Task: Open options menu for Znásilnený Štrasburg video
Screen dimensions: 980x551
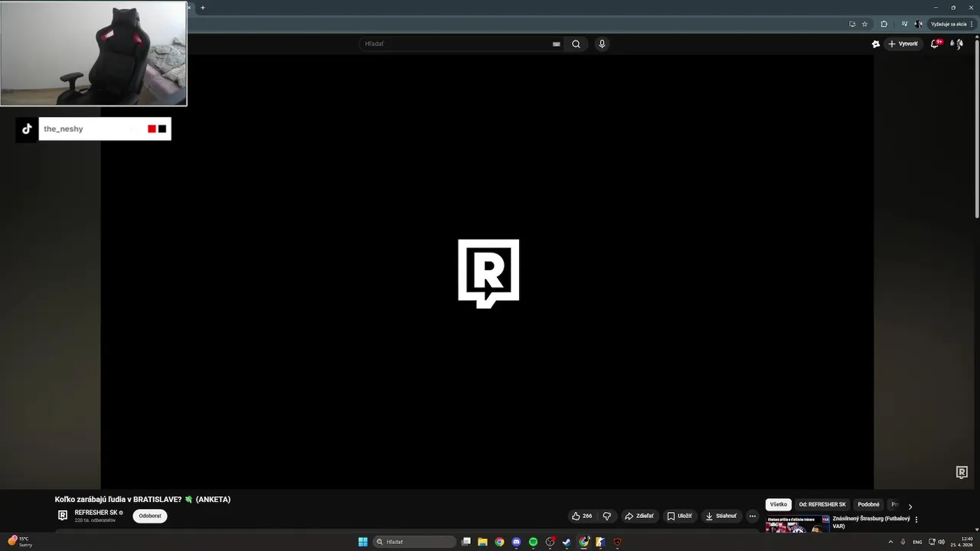Action: coord(916,520)
